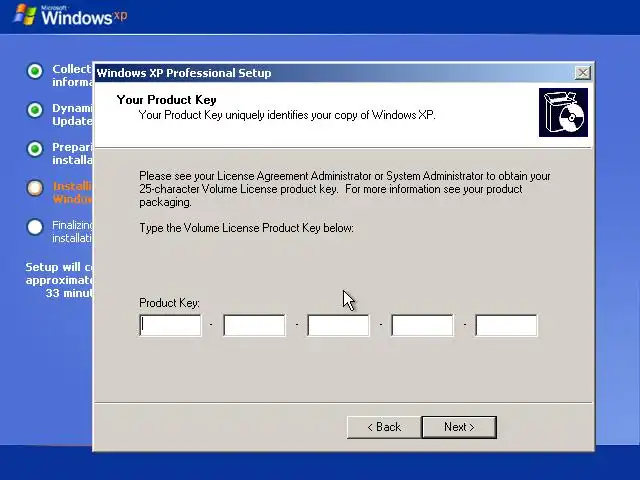Select the third Product Key field
The height and width of the screenshot is (480, 640).
tap(338, 325)
